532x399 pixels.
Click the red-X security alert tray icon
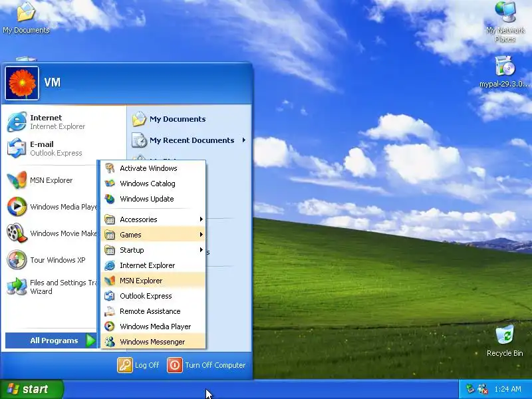(483, 389)
